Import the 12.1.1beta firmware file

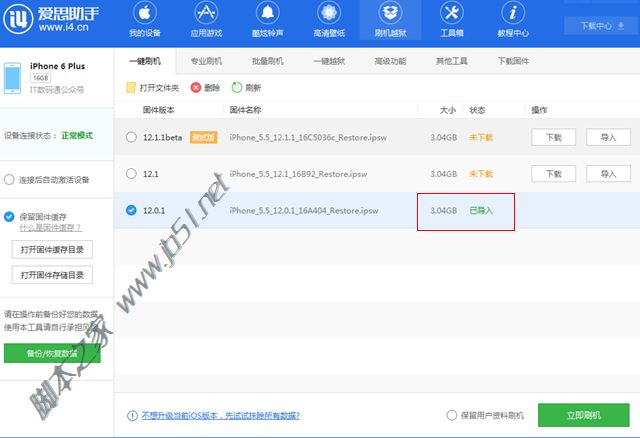(x=608, y=137)
